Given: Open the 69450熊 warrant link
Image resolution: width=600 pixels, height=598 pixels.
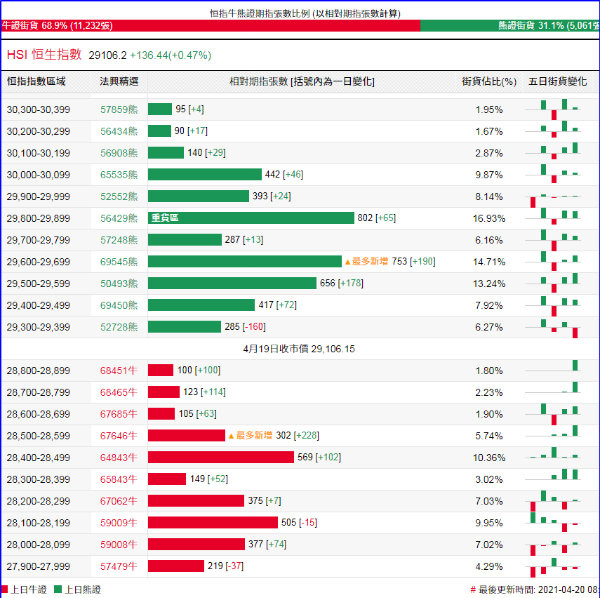Looking at the screenshot, I should click(119, 305).
